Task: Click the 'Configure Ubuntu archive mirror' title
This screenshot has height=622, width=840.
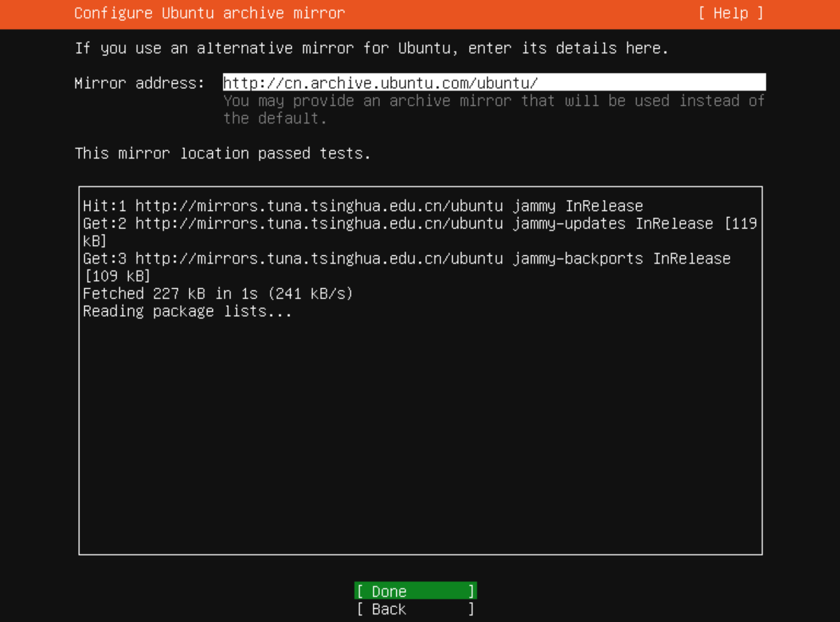Action: (209, 13)
